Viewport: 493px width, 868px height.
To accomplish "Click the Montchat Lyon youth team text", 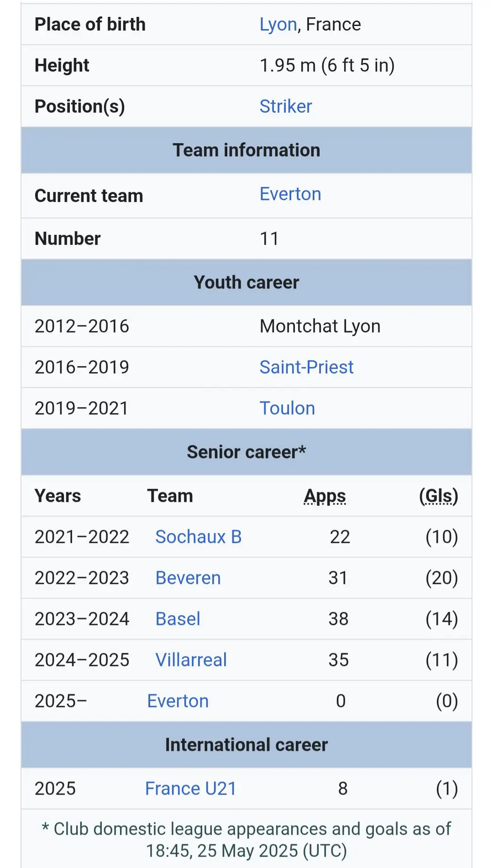I will coord(320,327).
